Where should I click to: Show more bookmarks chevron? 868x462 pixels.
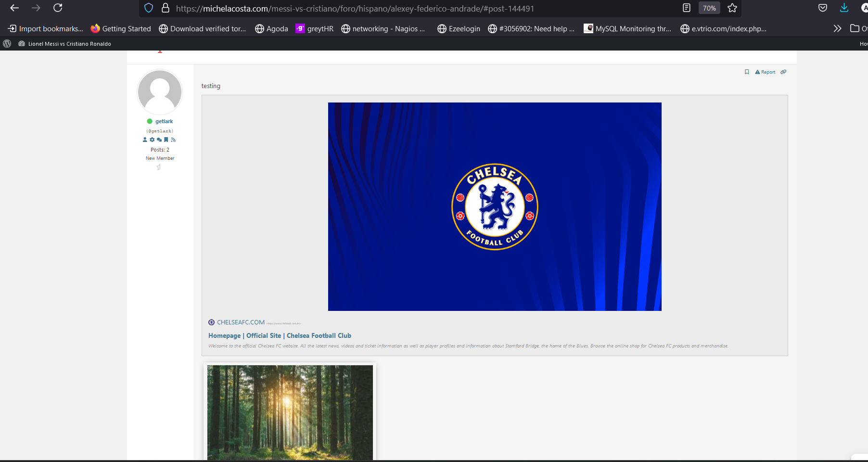click(x=837, y=29)
